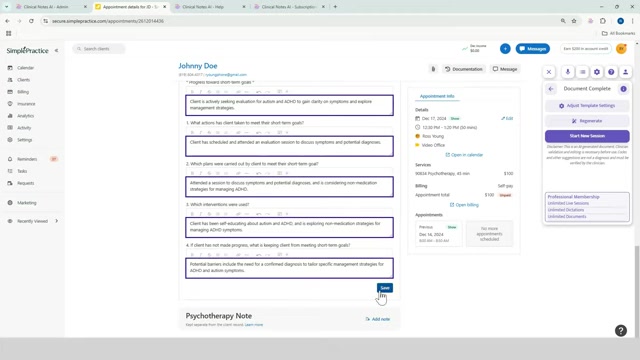Collapse the SimplePractice sidebar
640x360 pixels.
click(x=56, y=51)
